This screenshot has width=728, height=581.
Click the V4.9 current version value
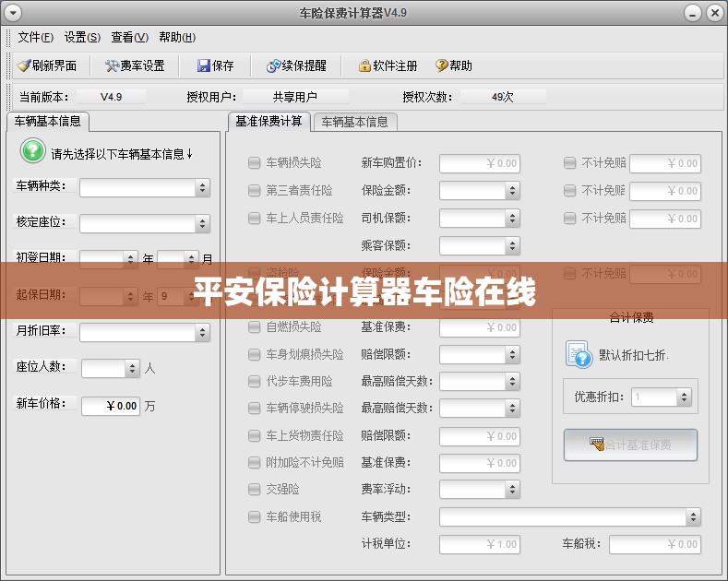111,97
